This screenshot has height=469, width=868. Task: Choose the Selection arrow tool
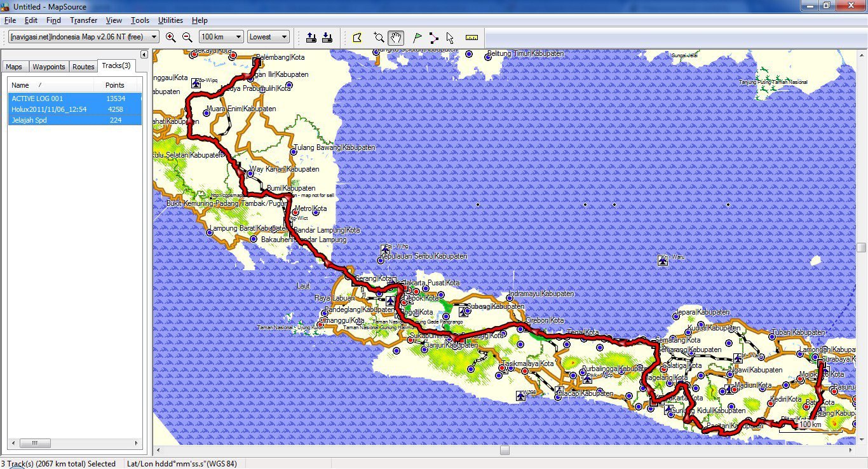(450, 37)
